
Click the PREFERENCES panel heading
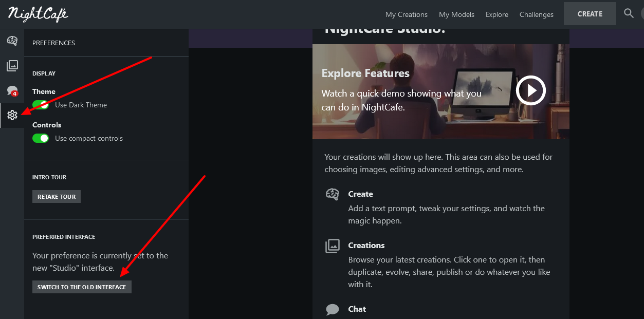[53, 43]
